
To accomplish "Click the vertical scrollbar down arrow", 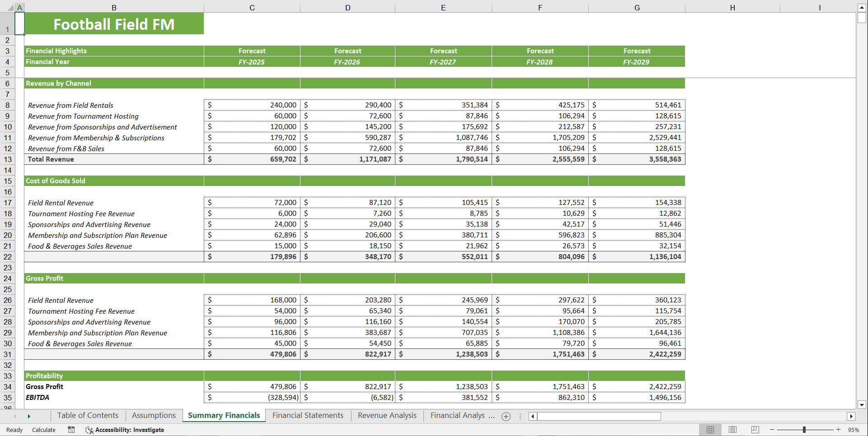I will point(861,405).
